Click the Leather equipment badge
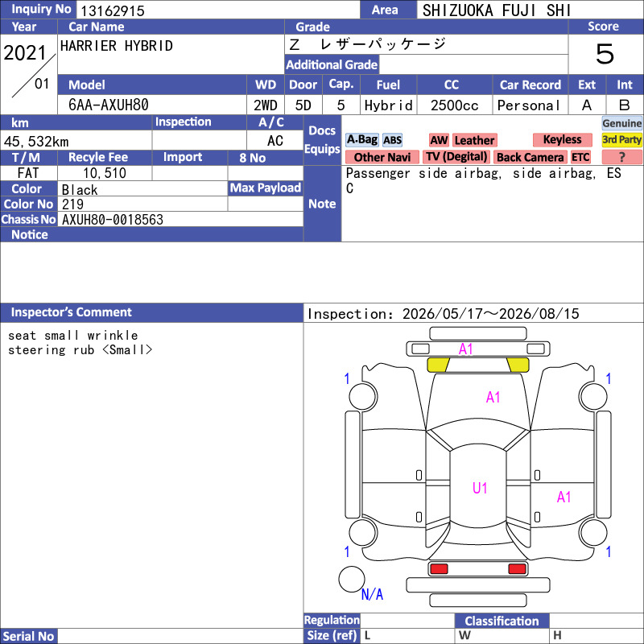The height and width of the screenshot is (644, 644). click(x=474, y=140)
